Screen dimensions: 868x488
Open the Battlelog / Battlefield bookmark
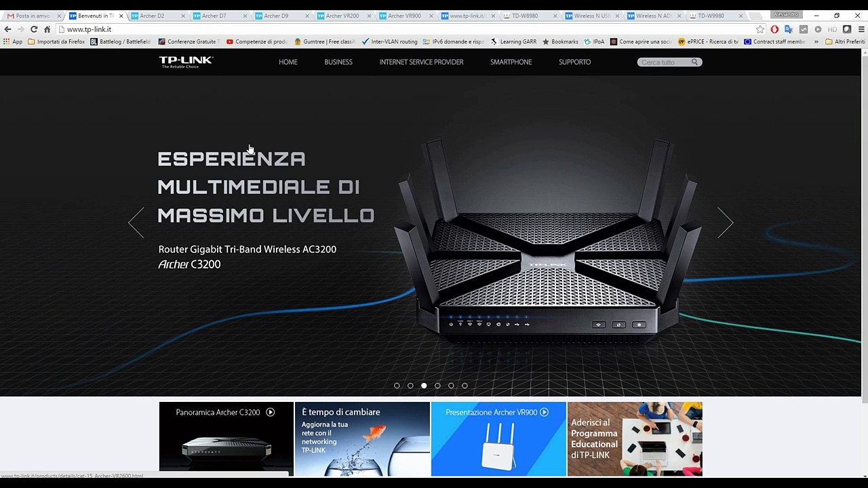(x=121, y=41)
